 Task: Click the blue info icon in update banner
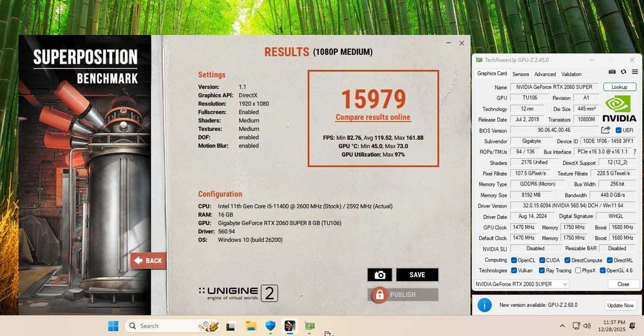pyautogui.click(x=485, y=305)
